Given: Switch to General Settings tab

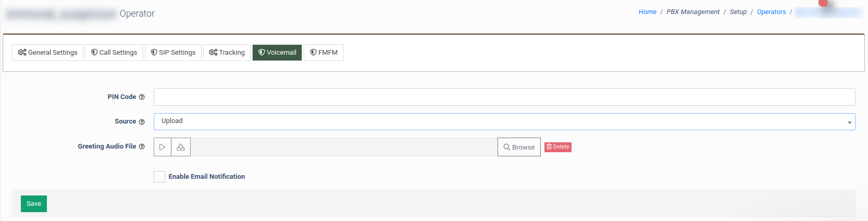Looking at the screenshot, I should (x=47, y=53).
